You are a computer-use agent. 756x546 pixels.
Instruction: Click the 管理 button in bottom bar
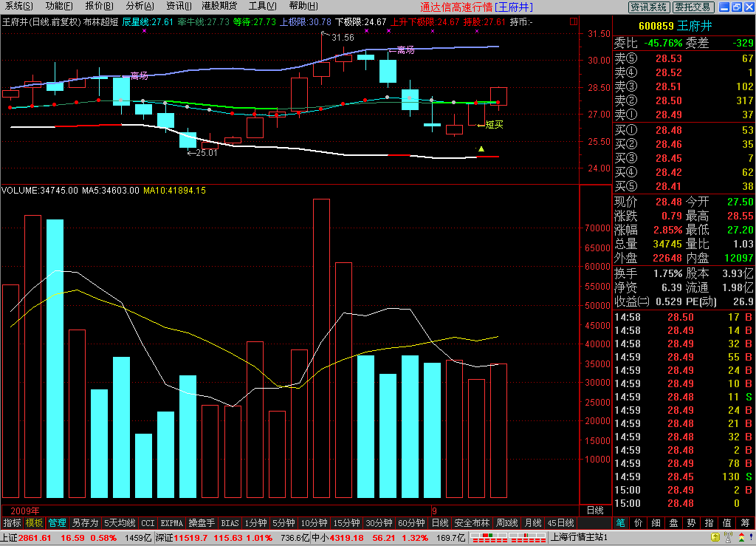pos(56,523)
